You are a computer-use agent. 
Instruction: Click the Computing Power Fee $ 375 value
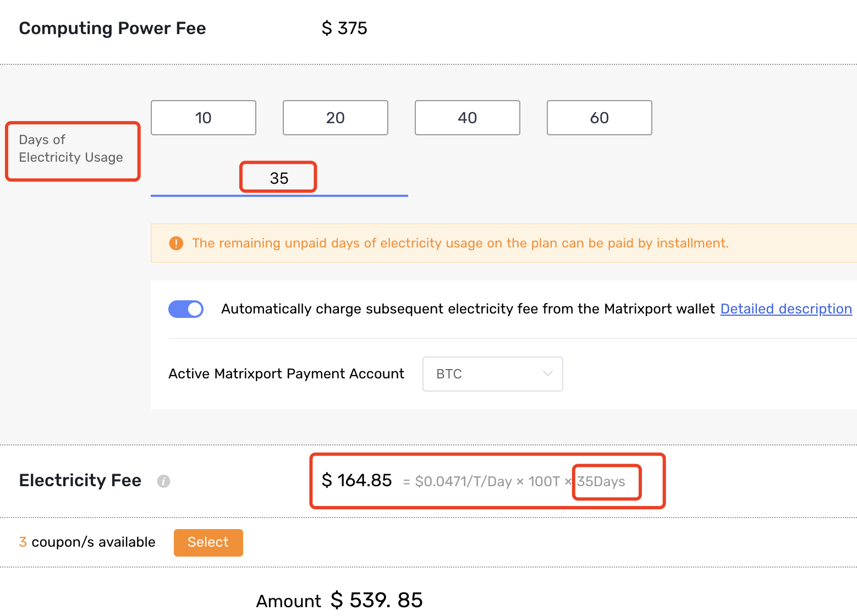point(344,28)
